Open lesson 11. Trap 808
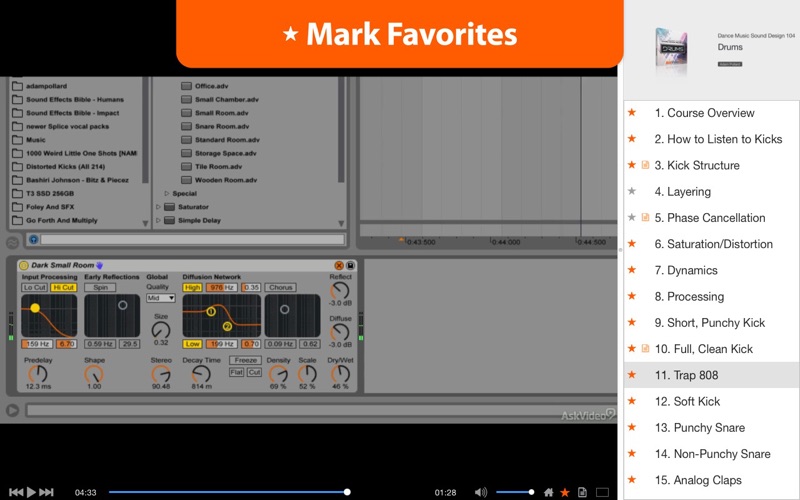 [x=686, y=375]
